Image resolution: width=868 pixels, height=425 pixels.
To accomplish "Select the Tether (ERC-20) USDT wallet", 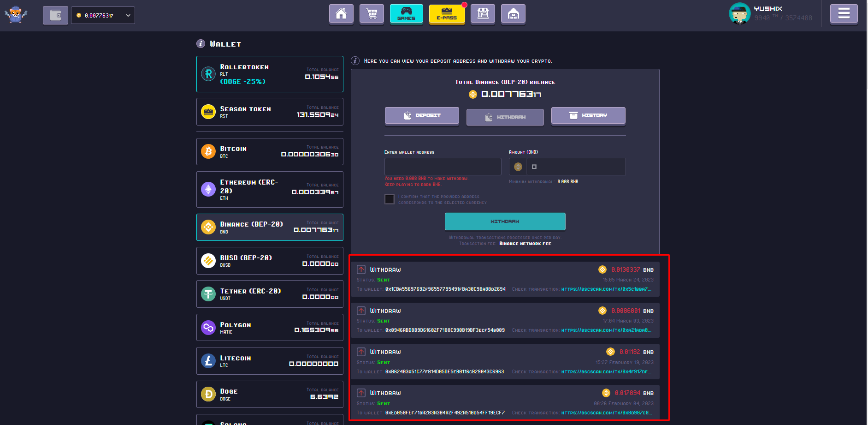I will (270, 294).
